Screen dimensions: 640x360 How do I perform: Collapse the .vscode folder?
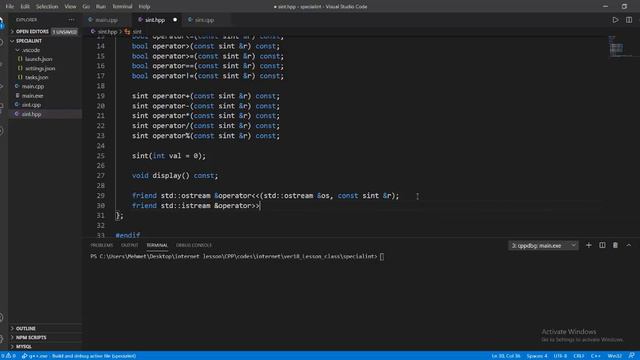pyautogui.click(x=45, y=50)
